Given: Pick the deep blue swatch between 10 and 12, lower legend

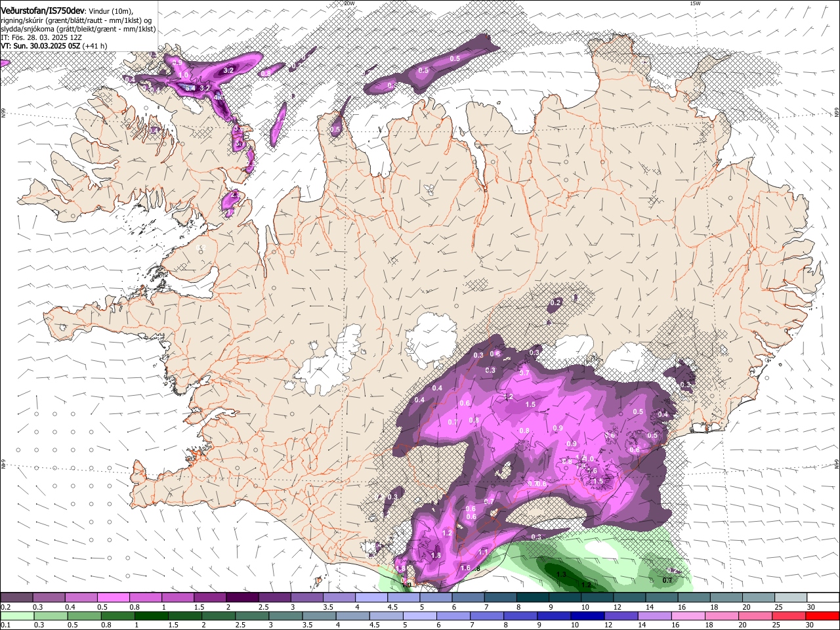Looking at the screenshot, I should (587, 616).
